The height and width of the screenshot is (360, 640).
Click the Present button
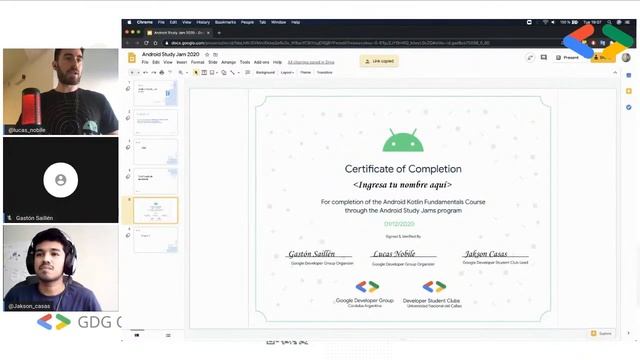coord(567,58)
